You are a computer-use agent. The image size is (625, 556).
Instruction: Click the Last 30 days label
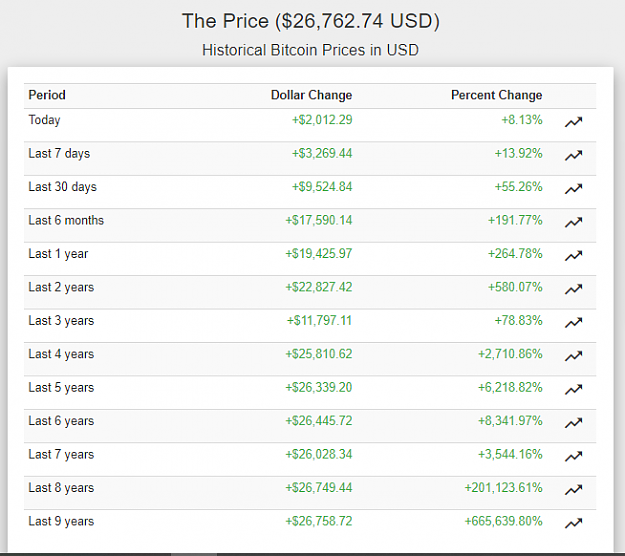click(x=62, y=187)
